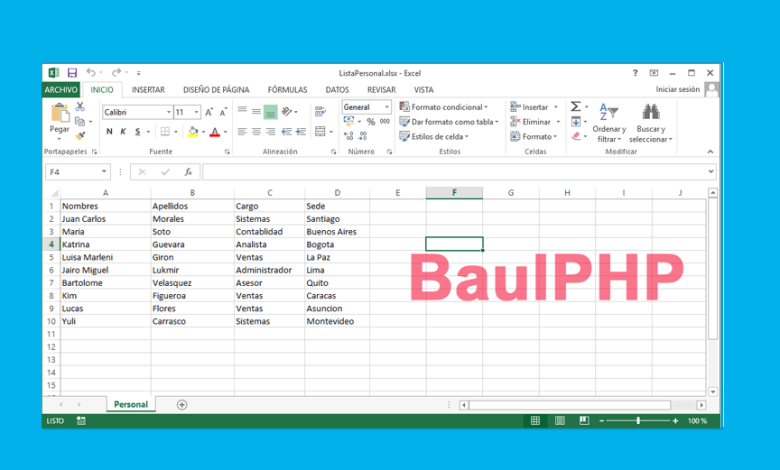This screenshot has height=470, width=780.
Task: Click the zoom slider handle
Action: (638, 421)
